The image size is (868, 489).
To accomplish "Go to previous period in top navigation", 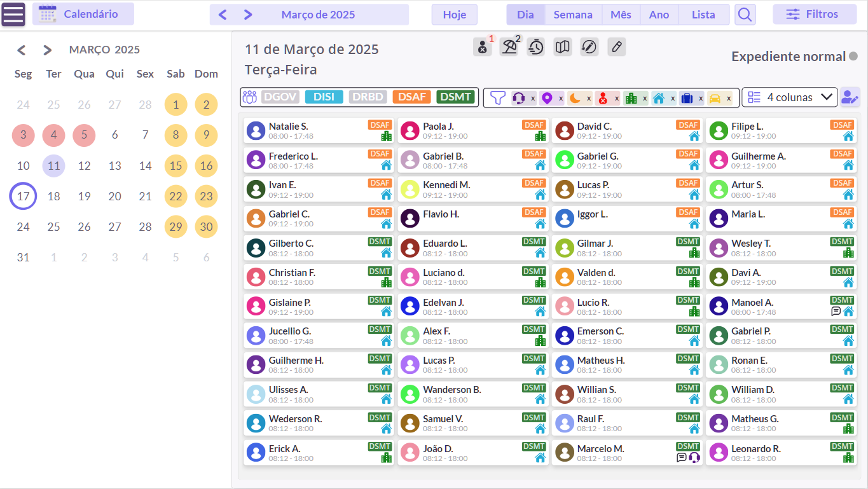I will (x=223, y=15).
